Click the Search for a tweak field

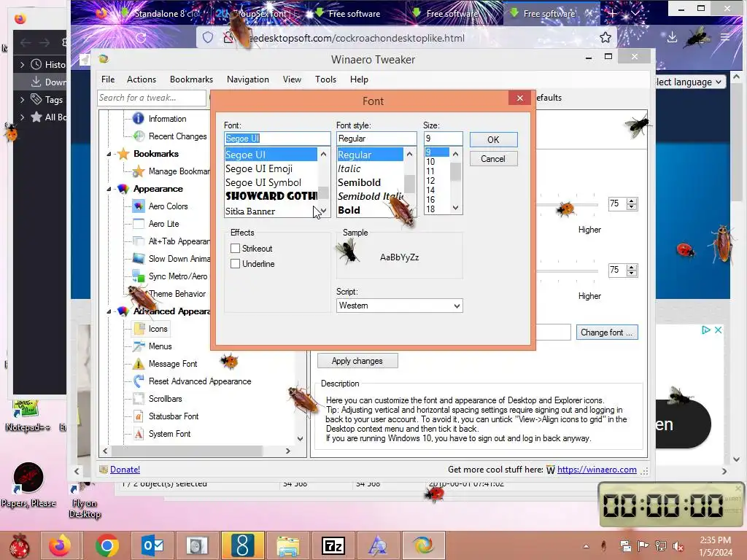[x=152, y=98]
